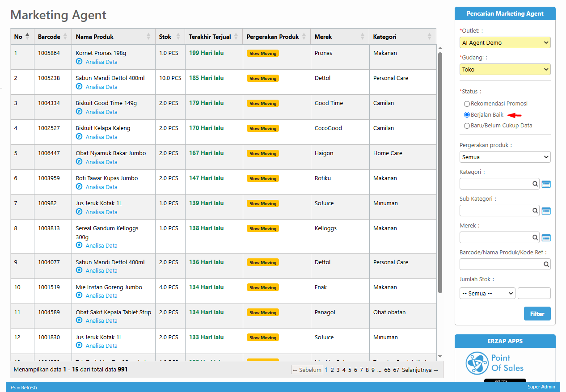Select the Berjalan Baik status option
The height and width of the screenshot is (392, 566).
coord(467,115)
